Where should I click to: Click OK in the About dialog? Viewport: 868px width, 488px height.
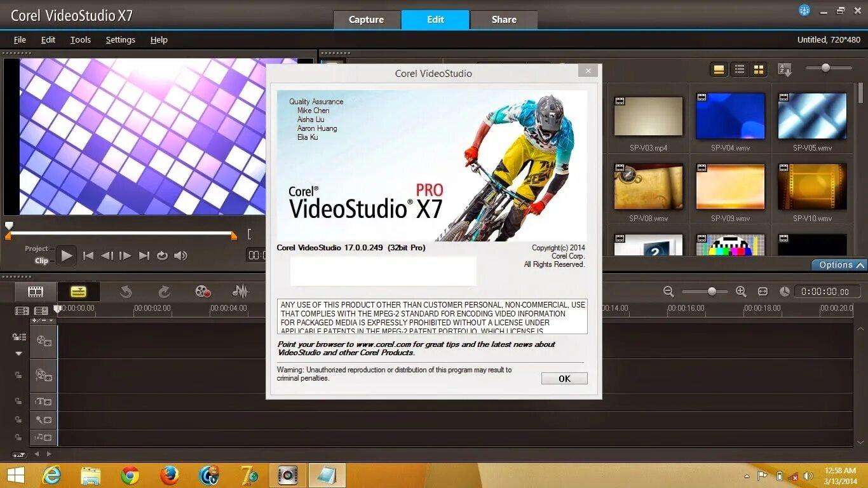point(564,379)
